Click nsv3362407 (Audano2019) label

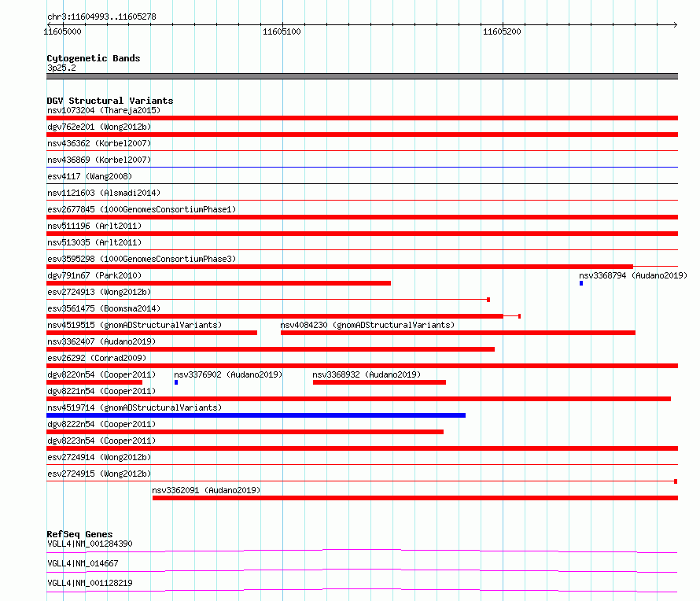[101, 341]
